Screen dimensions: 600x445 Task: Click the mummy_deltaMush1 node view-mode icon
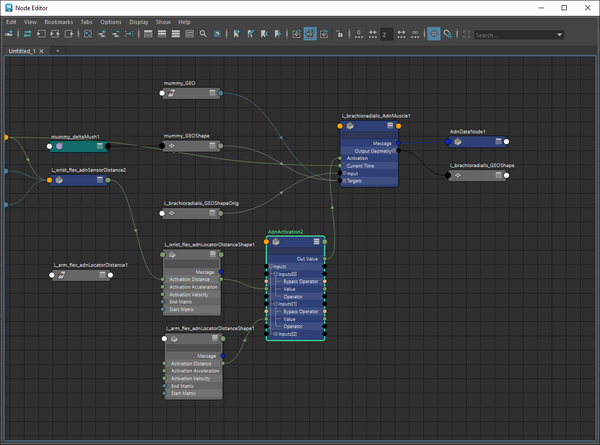point(102,146)
